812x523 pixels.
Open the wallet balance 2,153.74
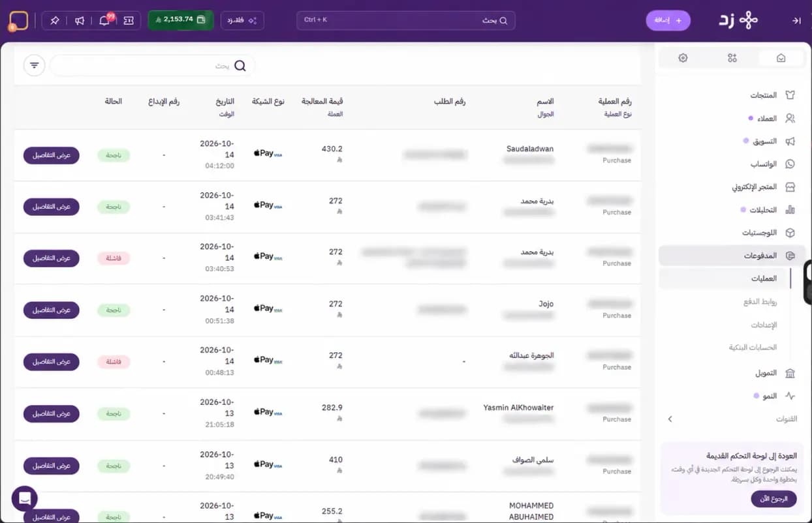181,20
